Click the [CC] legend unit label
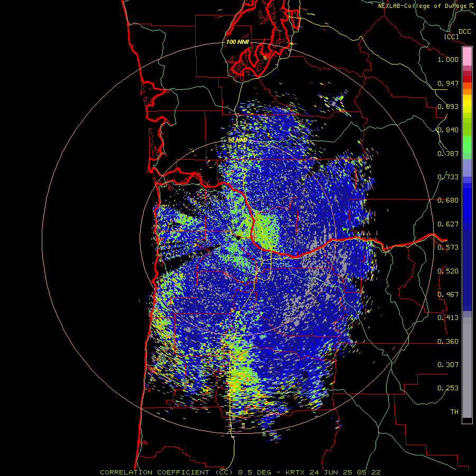Image resolution: width=476 pixels, height=476 pixels. 452,36
